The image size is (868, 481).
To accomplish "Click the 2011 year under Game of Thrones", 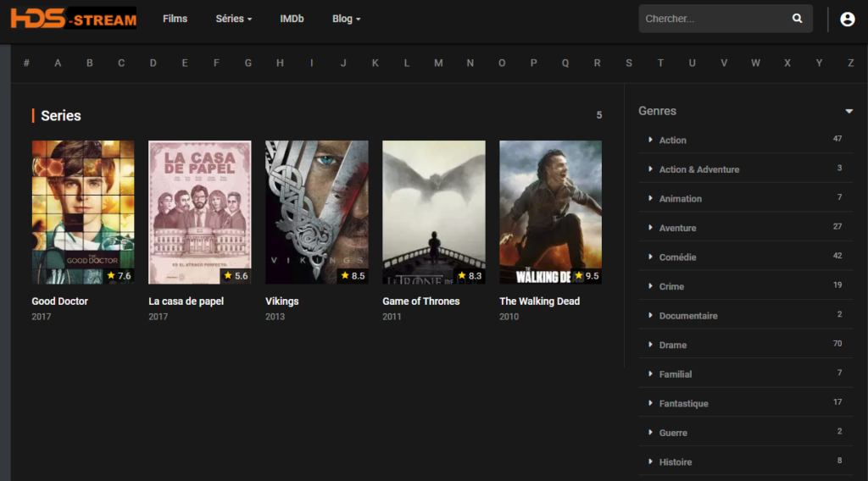I will [392, 317].
